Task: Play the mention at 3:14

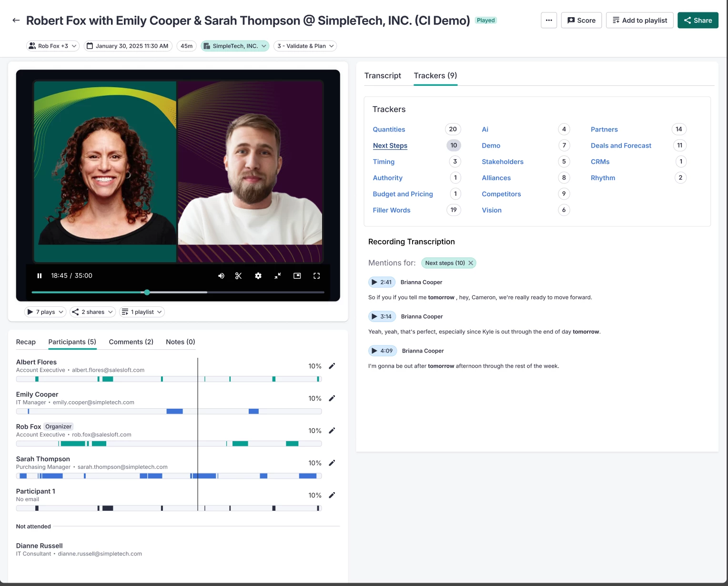Action: [x=381, y=317]
